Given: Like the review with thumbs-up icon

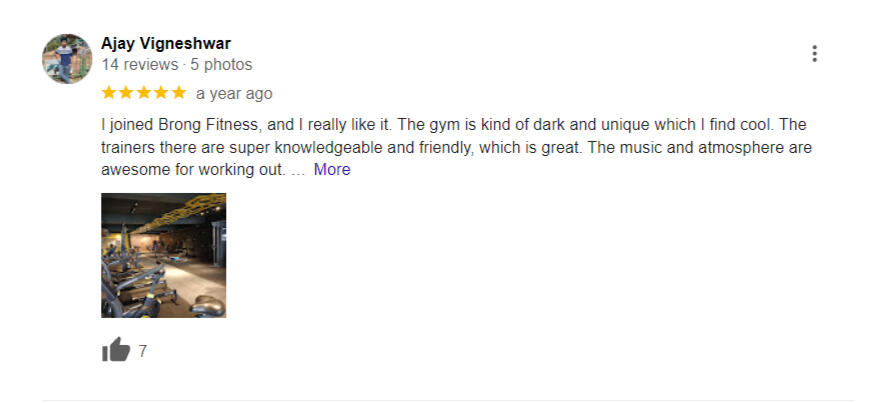Looking at the screenshot, I should coord(116,350).
